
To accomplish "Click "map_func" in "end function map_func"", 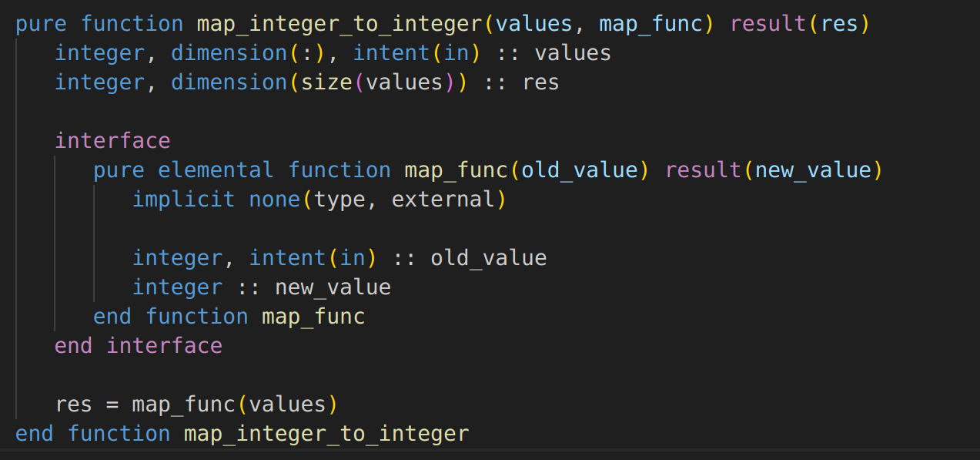I will tap(313, 317).
